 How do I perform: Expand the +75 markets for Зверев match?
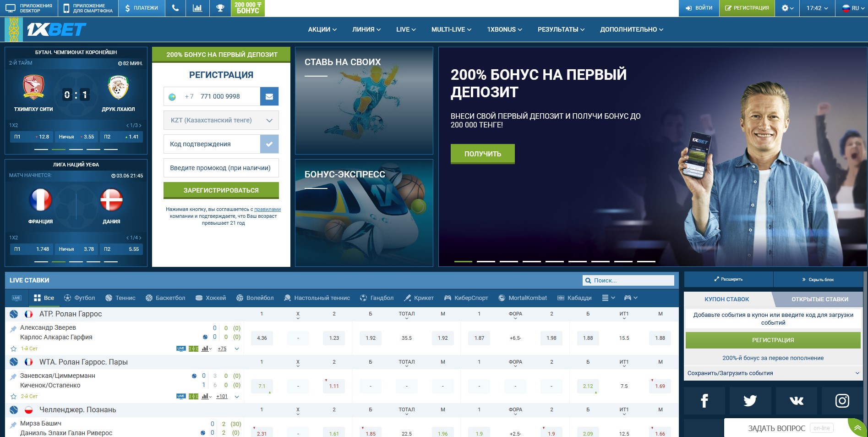pos(222,349)
